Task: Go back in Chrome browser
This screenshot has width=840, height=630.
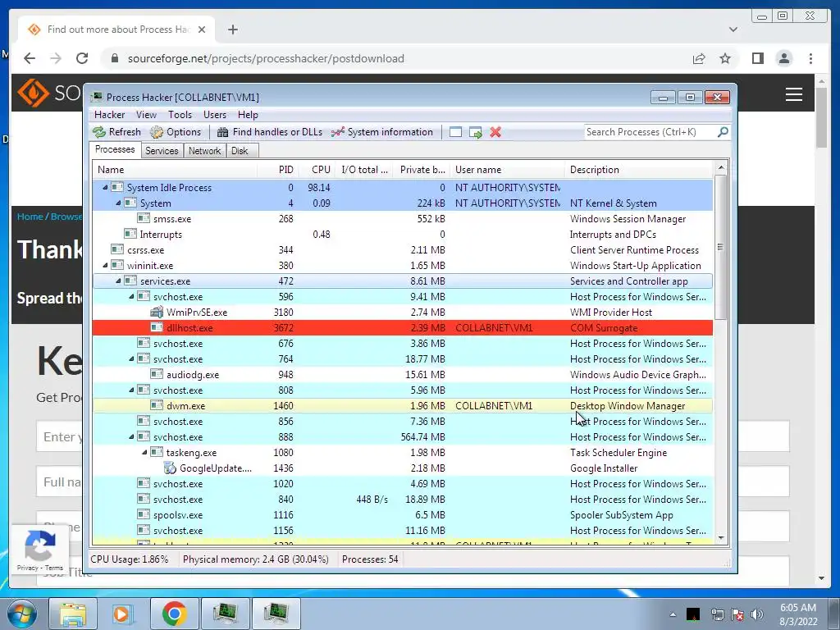Action: click(x=30, y=58)
